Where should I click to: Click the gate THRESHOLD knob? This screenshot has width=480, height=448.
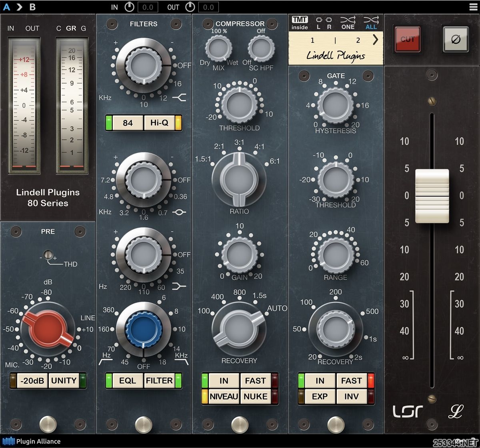pos(335,180)
